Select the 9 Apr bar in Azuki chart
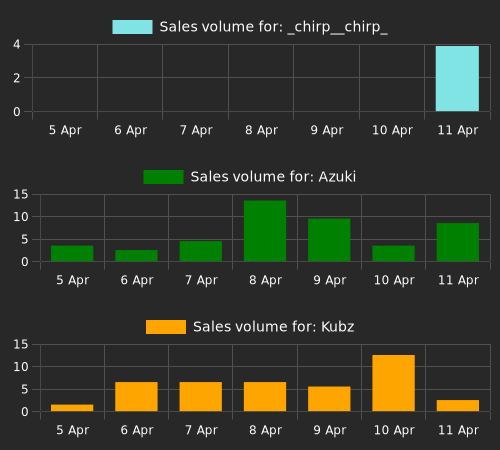 pyautogui.click(x=329, y=240)
